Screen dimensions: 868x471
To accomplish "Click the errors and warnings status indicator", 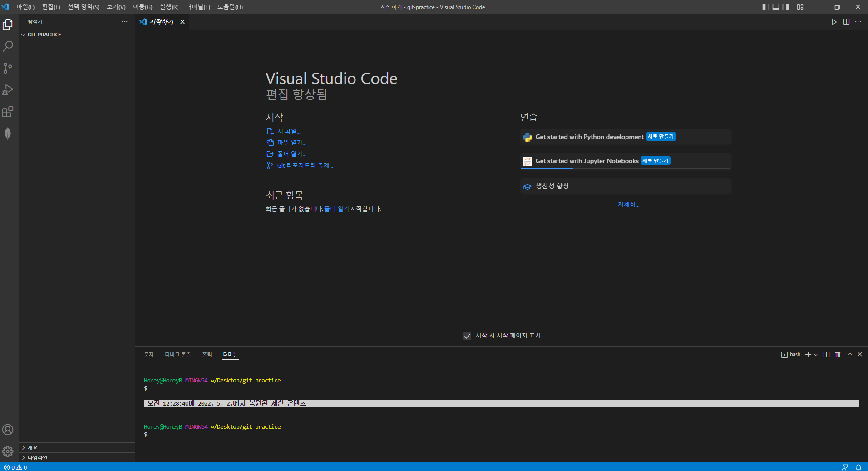I will click(x=15, y=467).
